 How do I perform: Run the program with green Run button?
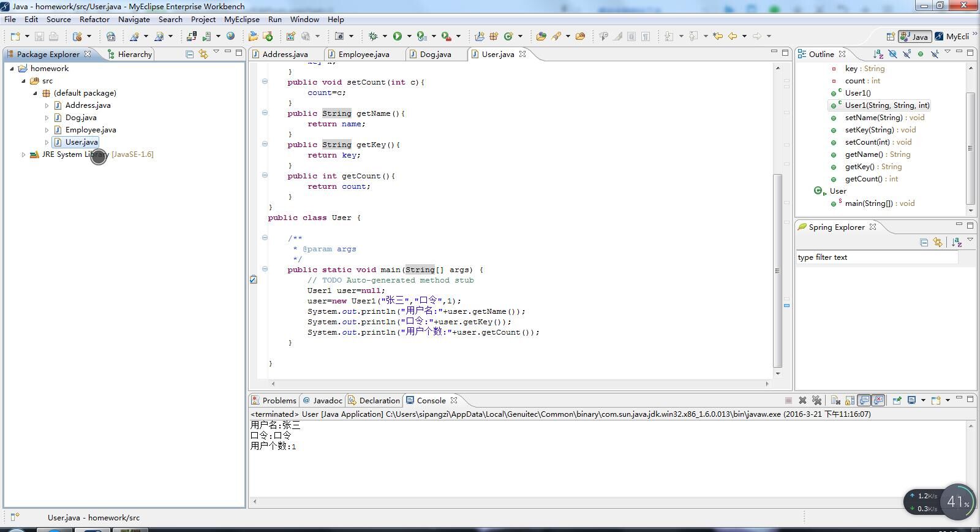coord(398,36)
